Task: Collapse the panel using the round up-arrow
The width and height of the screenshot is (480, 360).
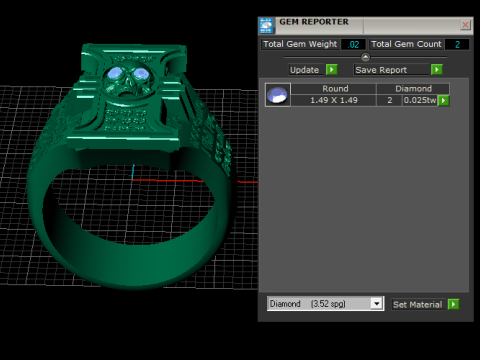Action: tap(365, 57)
